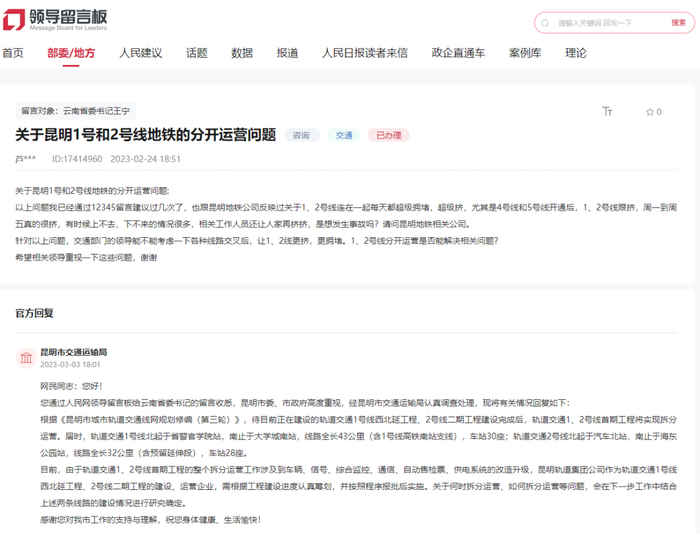The height and width of the screenshot is (534, 700).
Task: Open the 理论 menu item
Action: (576, 53)
